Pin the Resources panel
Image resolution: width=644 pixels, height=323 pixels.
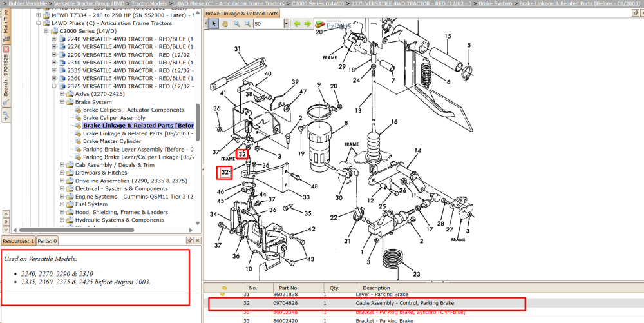190,240
